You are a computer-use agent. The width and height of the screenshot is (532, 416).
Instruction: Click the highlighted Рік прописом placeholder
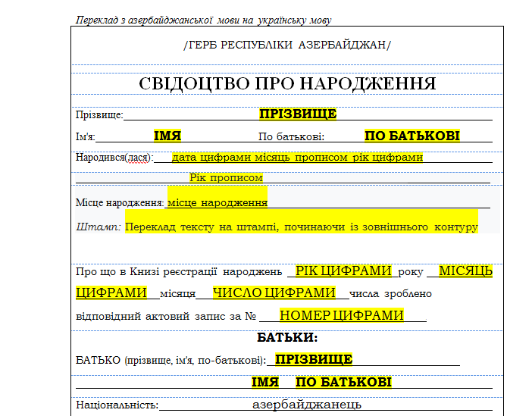226,177
